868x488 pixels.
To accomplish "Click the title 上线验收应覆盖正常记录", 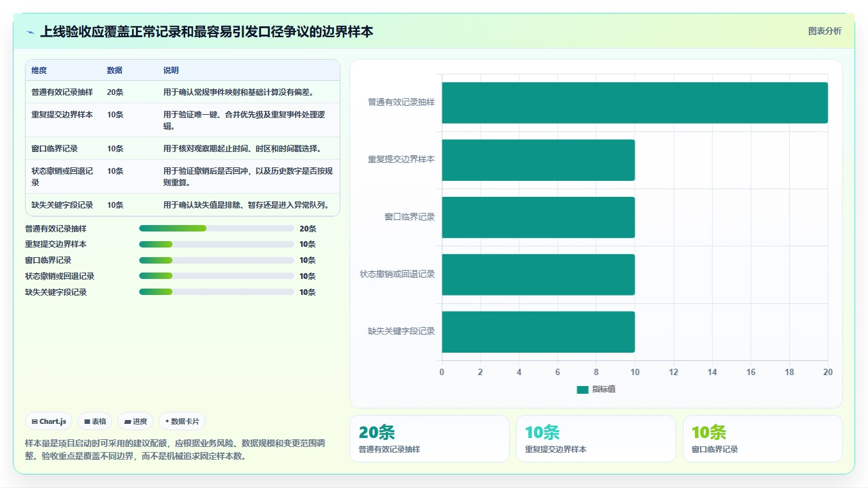I will (x=206, y=31).
